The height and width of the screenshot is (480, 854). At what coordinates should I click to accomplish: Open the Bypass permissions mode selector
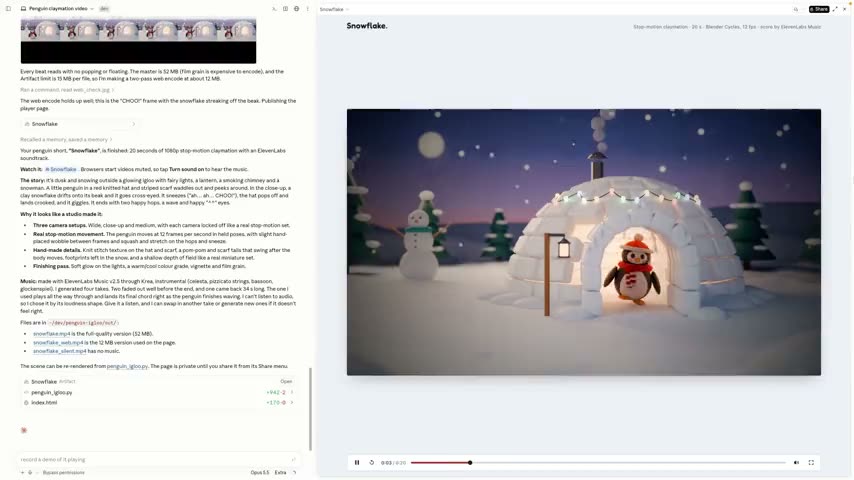pyautogui.click(x=64, y=472)
